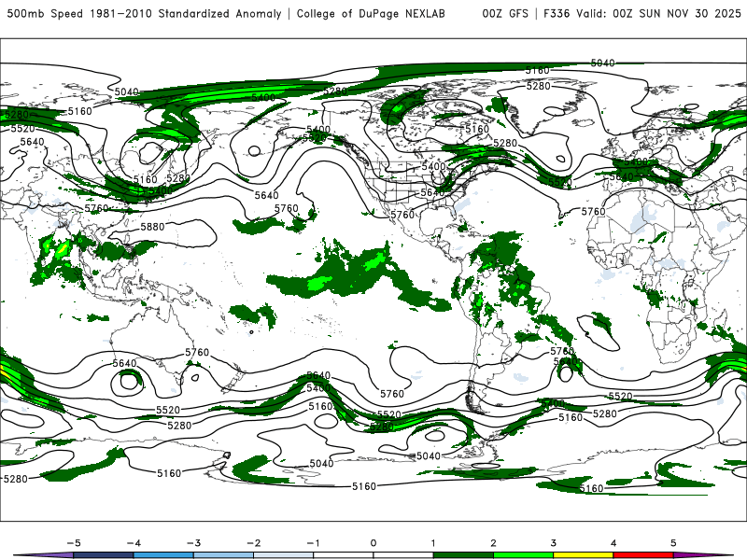747x560 pixels.
Task: Click the '5880' contour label on the map
Action: point(152,227)
